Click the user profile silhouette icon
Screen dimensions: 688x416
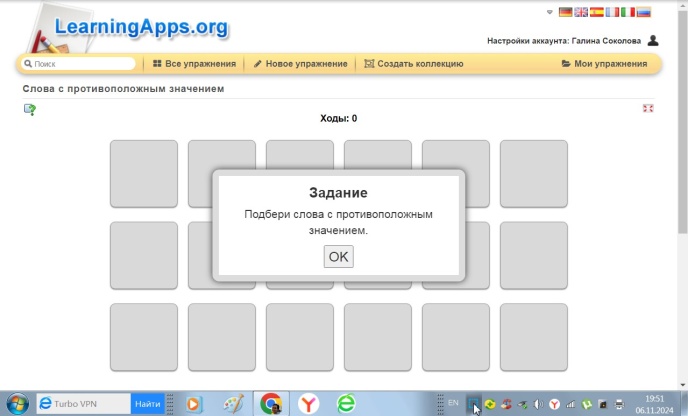pyautogui.click(x=653, y=41)
